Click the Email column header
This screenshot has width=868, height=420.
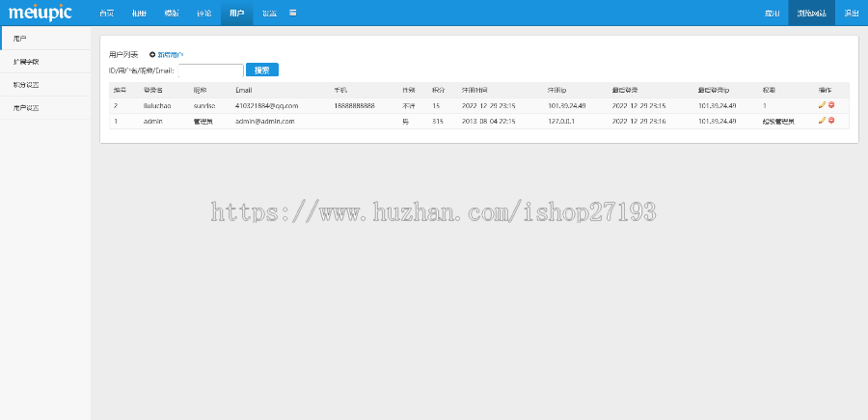click(244, 90)
